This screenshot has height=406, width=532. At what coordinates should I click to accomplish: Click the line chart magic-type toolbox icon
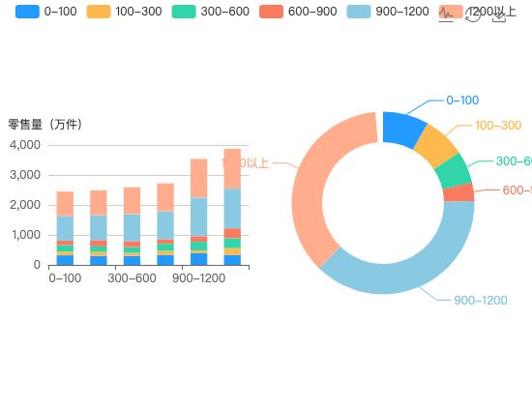(x=446, y=14)
